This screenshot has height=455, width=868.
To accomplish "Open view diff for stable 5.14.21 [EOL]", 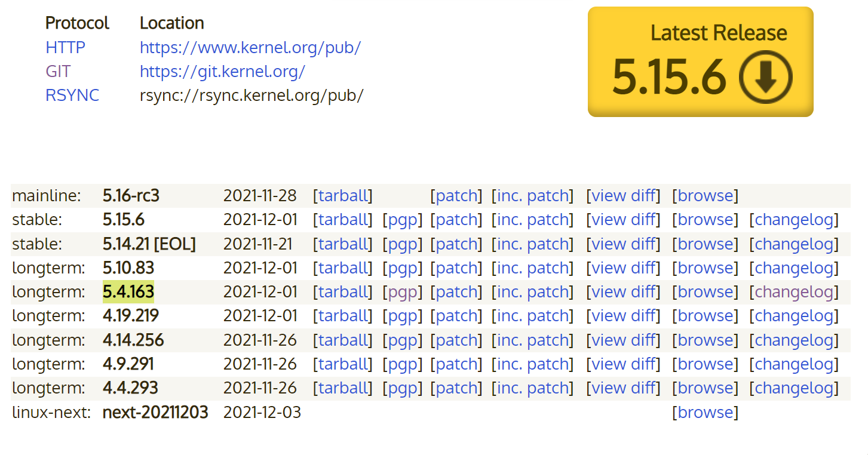I will [623, 244].
